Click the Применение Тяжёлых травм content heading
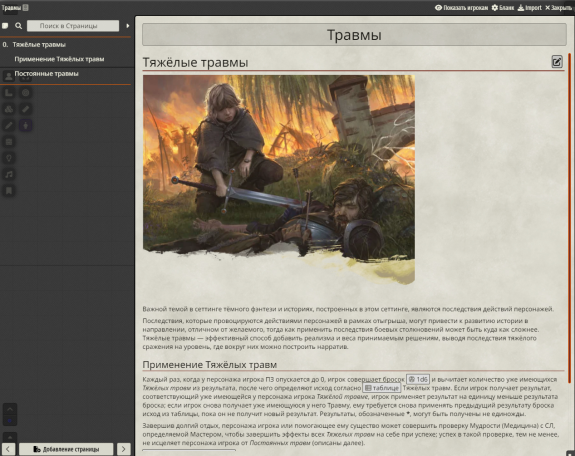Image resolution: width=575 pixels, height=456 pixels. coord(209,365)
